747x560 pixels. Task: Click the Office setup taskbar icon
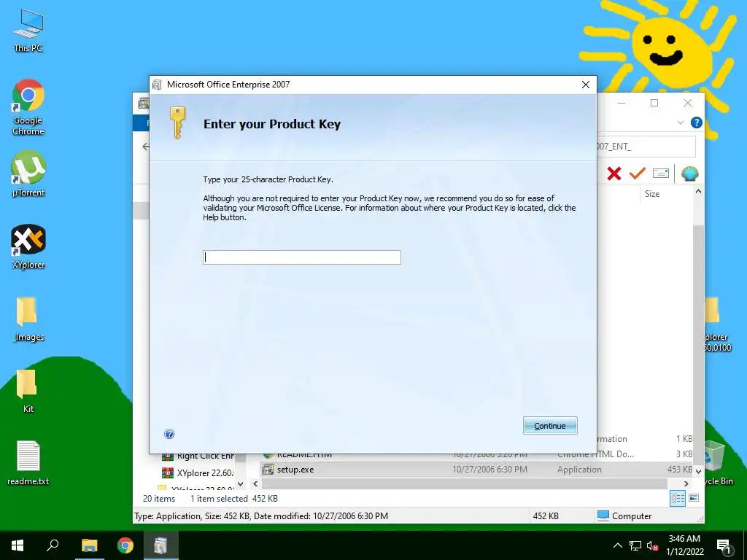[160, 545]
